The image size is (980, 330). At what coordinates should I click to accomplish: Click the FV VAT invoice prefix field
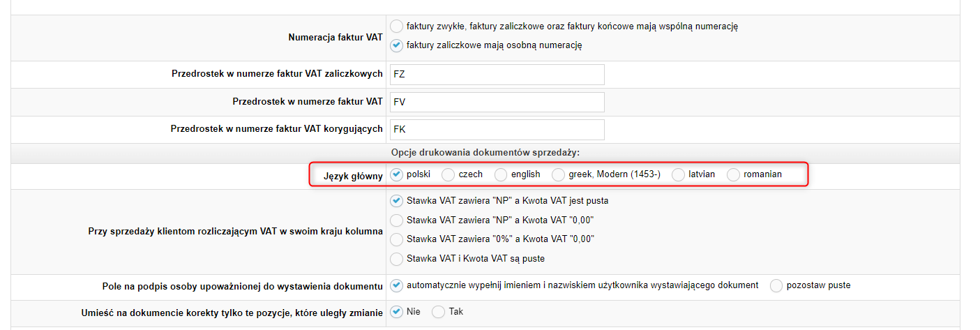[497, 102]
